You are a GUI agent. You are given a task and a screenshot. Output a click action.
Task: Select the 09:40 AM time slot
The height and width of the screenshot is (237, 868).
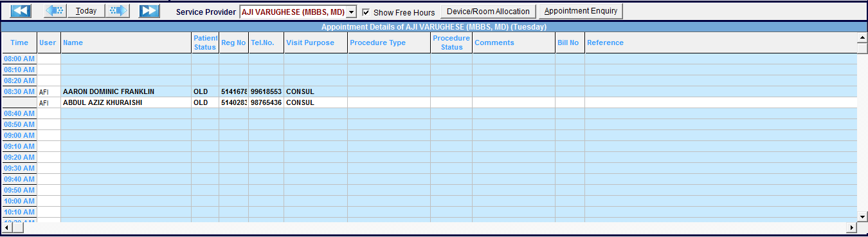point(19,179)
